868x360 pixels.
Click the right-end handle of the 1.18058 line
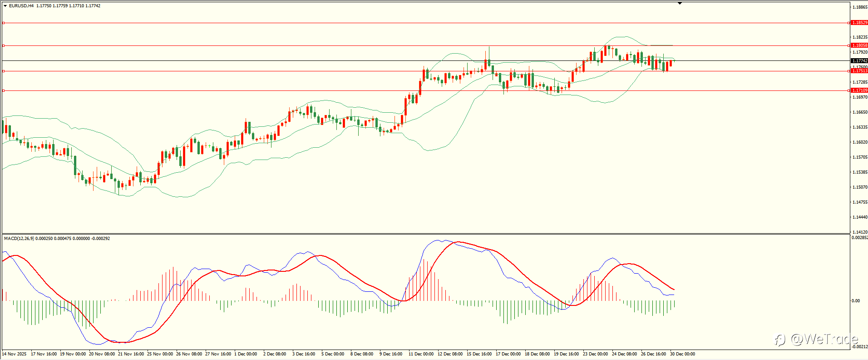point(849,45)
